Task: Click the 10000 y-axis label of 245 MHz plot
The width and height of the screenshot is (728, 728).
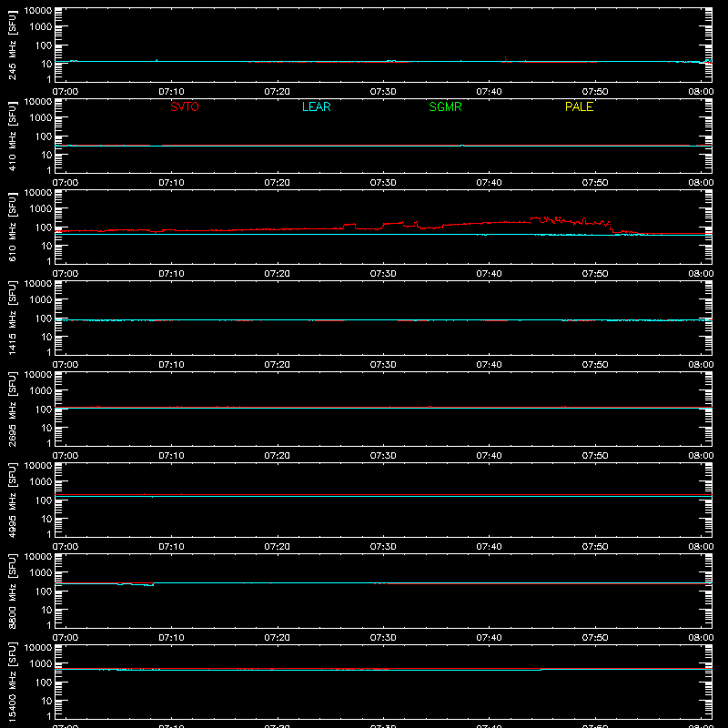Action: [x=38, y=11]
